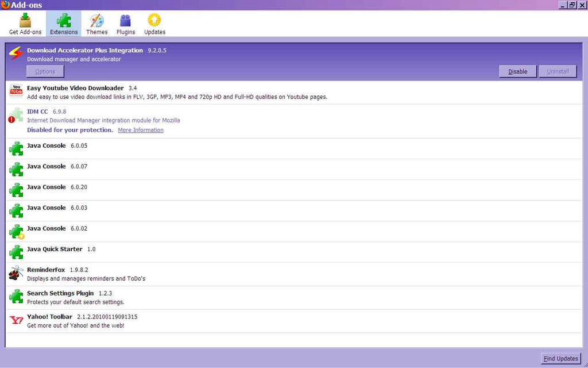Image resolution: width=588 pixels, height=368 pixels.
Task: Restore down the Add-ons window
Action: [572, 5]
